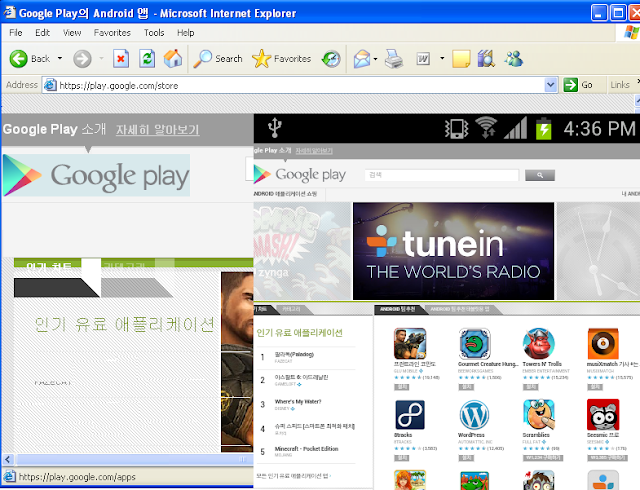Click the Google Play search box
Image resolution: width=640 pixels, height=490 pixels.
pyautogui.click(x=442, y=175)
